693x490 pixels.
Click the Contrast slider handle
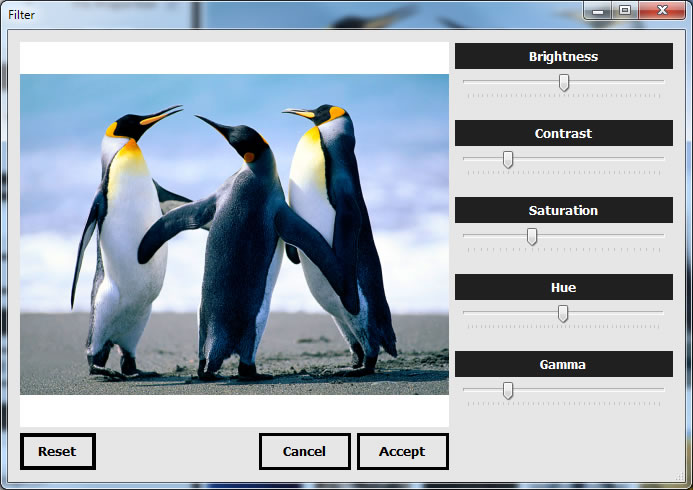pyautogui.click(x=508, y=160)
